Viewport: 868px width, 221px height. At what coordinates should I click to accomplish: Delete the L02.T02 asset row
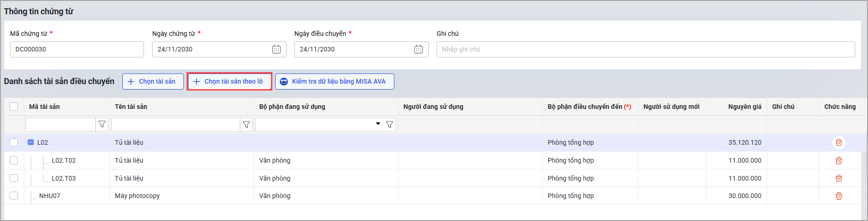[839, 160]
